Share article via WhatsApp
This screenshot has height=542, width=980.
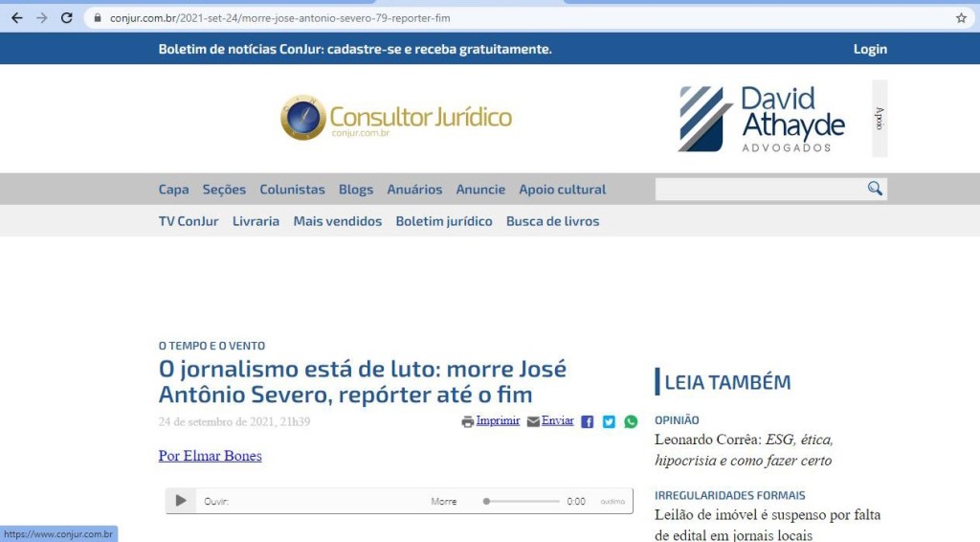[631, 421]
